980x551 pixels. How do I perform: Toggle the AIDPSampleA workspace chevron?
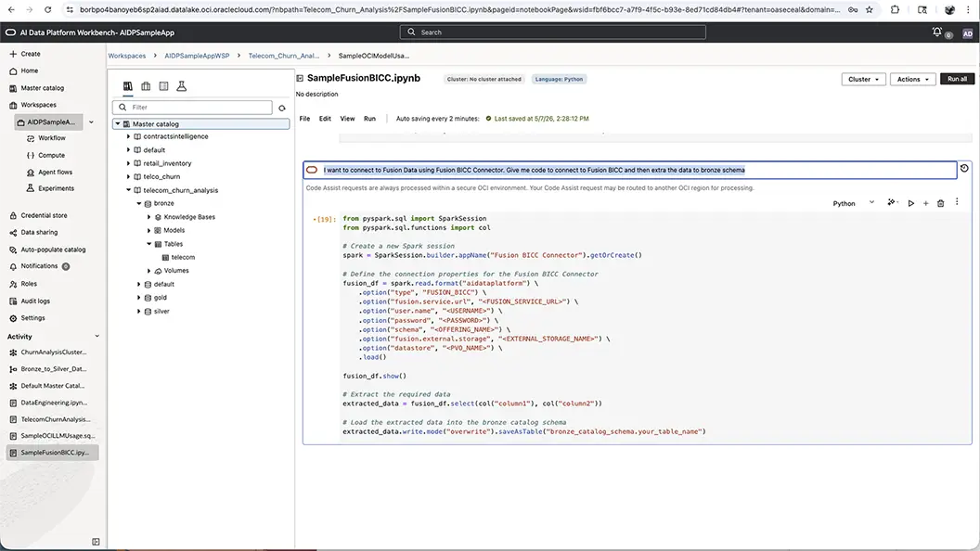click(91, 122)
